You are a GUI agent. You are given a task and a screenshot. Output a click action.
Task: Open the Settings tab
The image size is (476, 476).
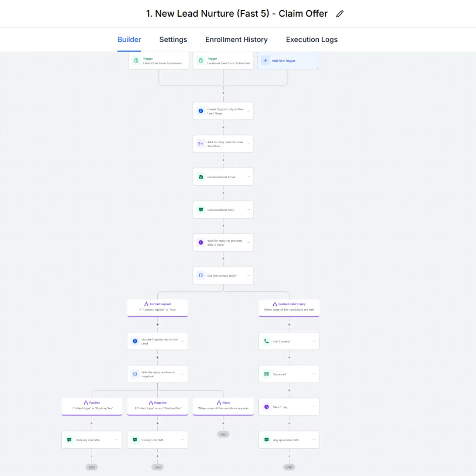[173, 40]
